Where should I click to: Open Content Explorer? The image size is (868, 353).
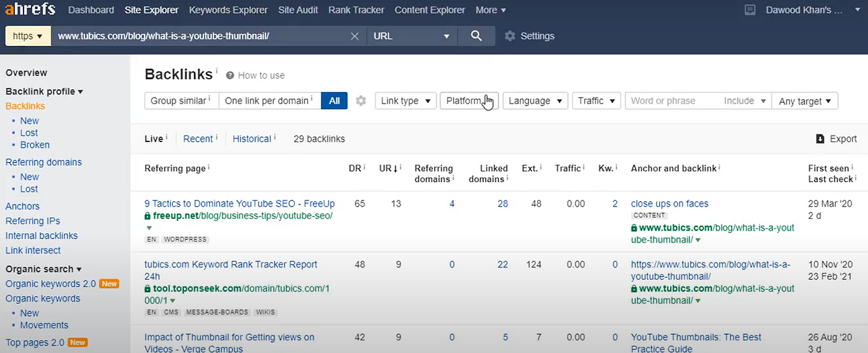[x=430, y=10]
